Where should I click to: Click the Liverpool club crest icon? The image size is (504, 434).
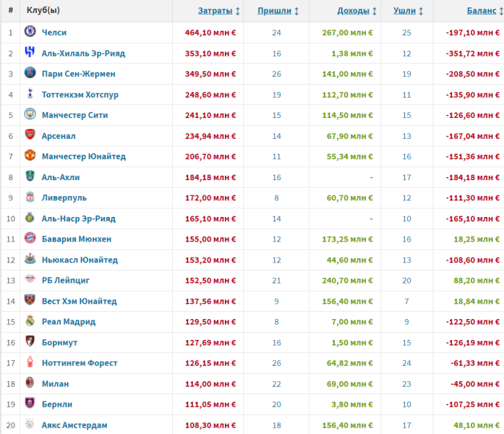tap(30, 197)
